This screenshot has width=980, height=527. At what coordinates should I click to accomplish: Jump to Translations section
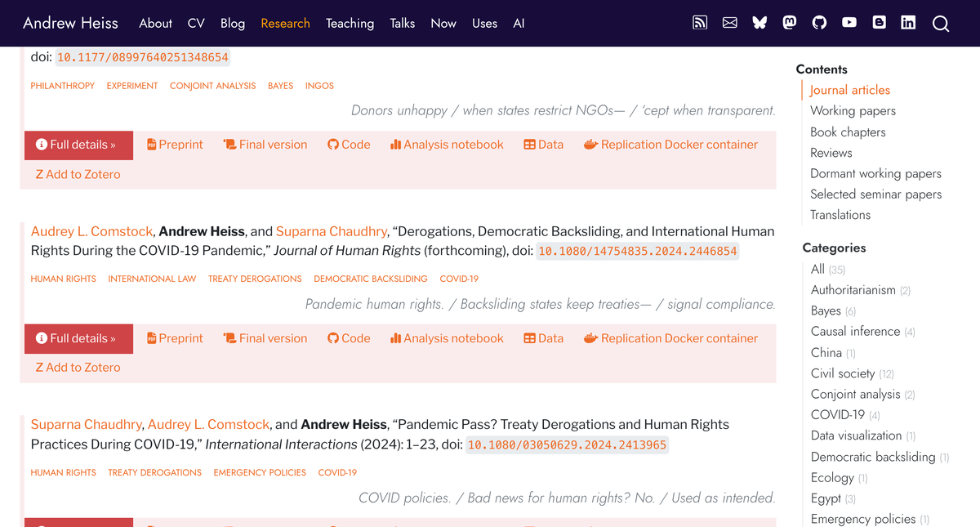tap(840, 215)
